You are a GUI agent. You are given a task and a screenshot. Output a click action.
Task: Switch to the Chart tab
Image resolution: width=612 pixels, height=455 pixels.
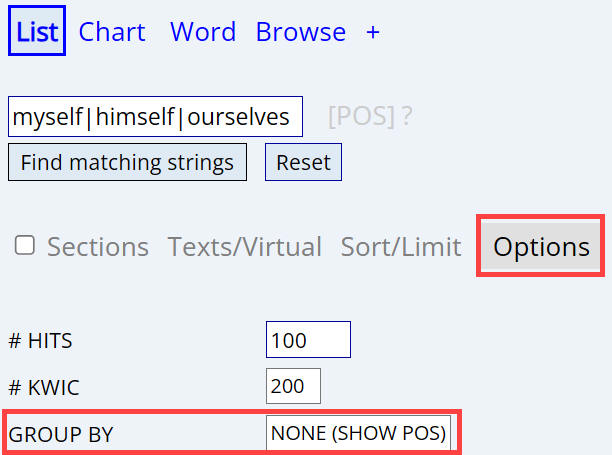112,31
